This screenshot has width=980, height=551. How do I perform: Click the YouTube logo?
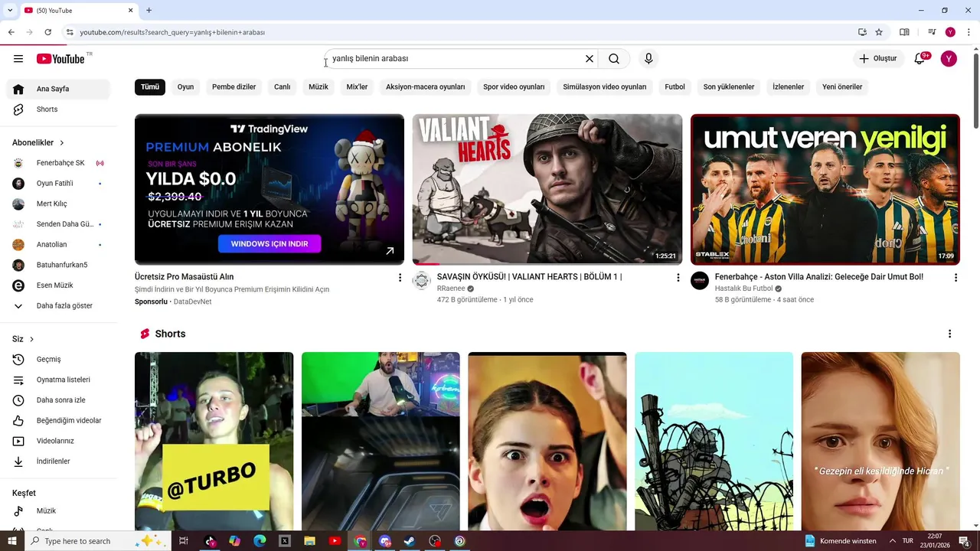60,59
